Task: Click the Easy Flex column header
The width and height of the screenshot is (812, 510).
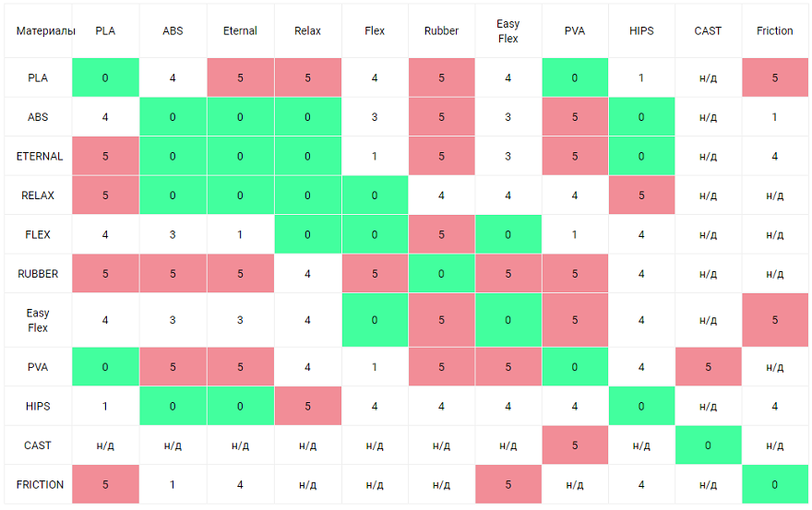Action: click(x=507, y=31)
